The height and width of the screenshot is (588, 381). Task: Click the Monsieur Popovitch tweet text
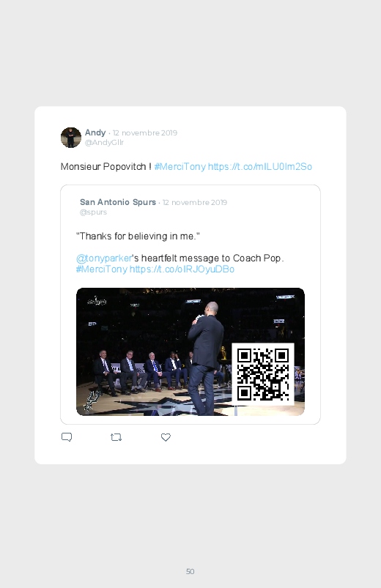point(106,166)
